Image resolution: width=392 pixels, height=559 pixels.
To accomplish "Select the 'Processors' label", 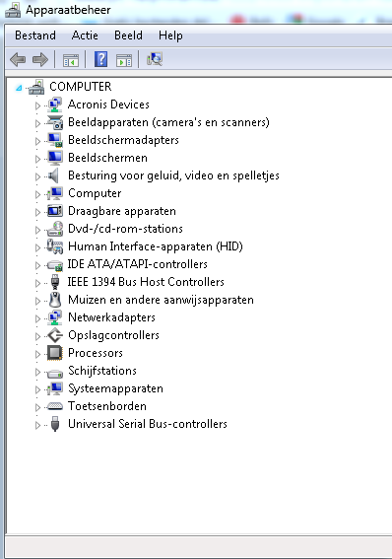I will [96, 353].
